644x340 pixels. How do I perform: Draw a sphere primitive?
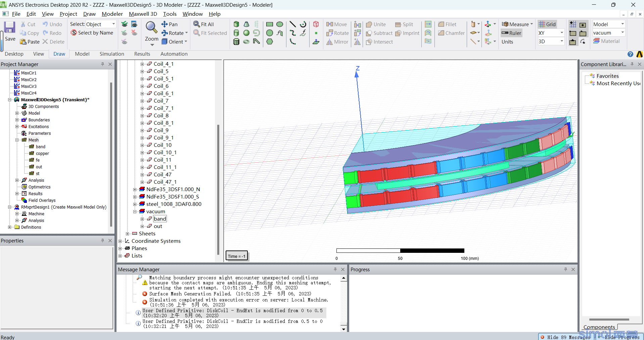click(x=246, y=33)
